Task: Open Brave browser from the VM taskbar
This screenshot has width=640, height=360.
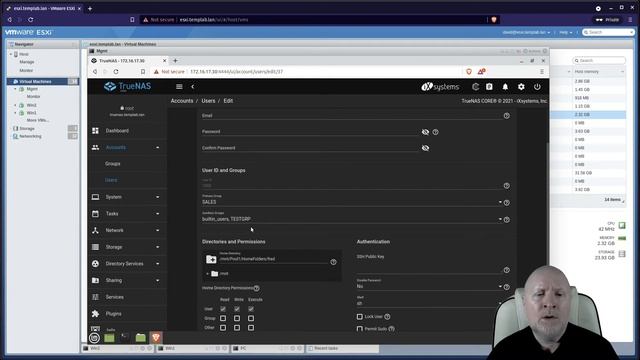Action: (x=156, y=338)
